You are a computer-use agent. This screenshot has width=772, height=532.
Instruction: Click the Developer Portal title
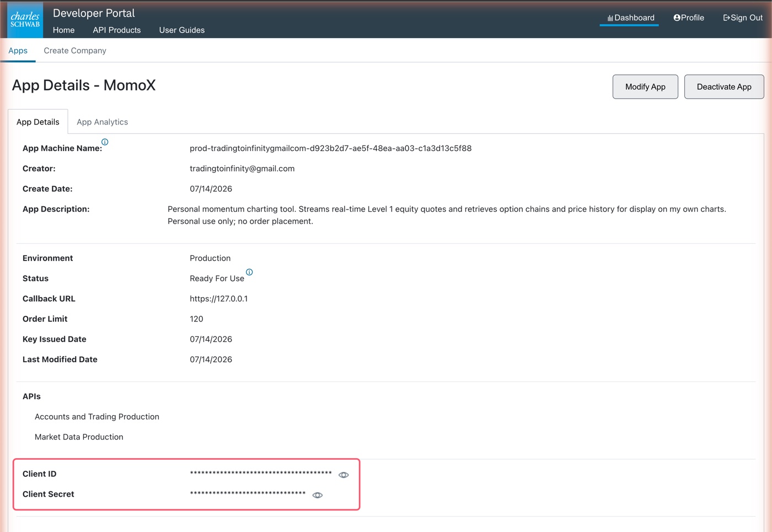(94, 13)
